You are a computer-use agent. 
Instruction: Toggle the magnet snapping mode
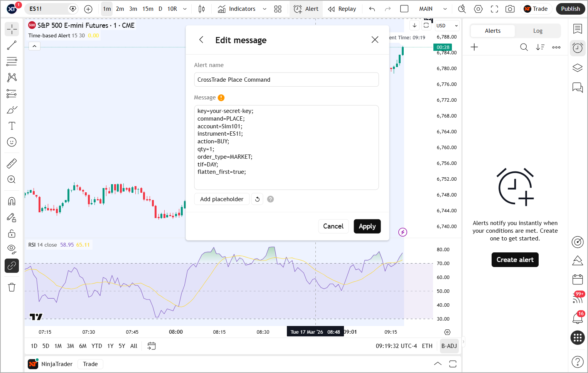pyautogui.click(x=12, y=201)
